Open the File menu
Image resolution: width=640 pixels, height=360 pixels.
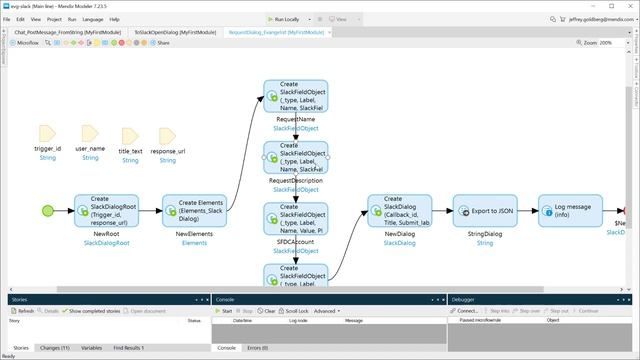(x=7, y=19)
